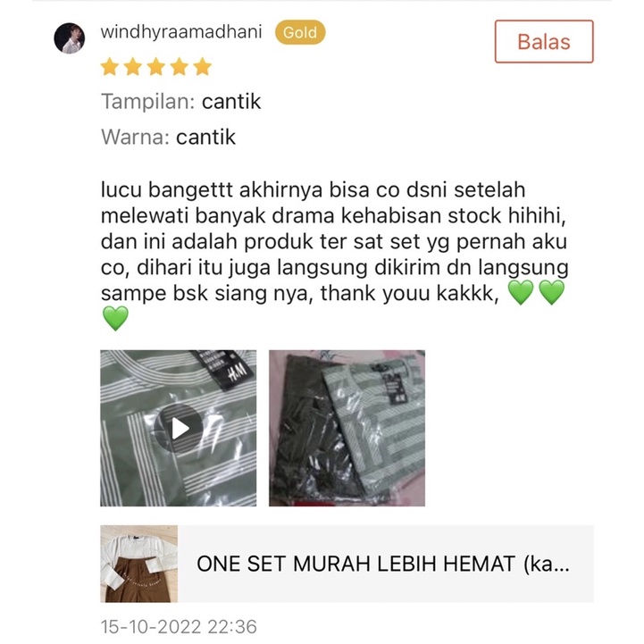The width and height of the screenshot is (644, 644).
Task: Tap the review timestamp 15-10-2022 22:36
Action: coord(179,627)
